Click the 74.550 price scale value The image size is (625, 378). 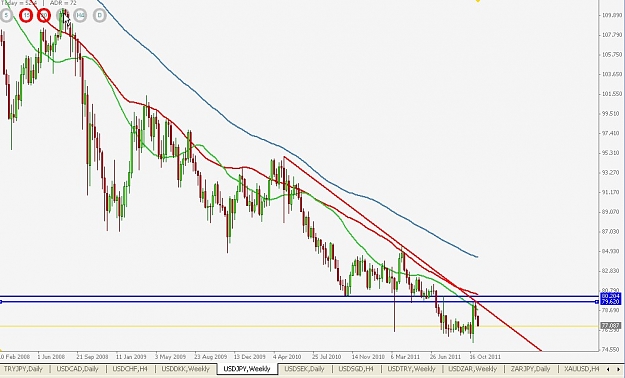[611, 350]
